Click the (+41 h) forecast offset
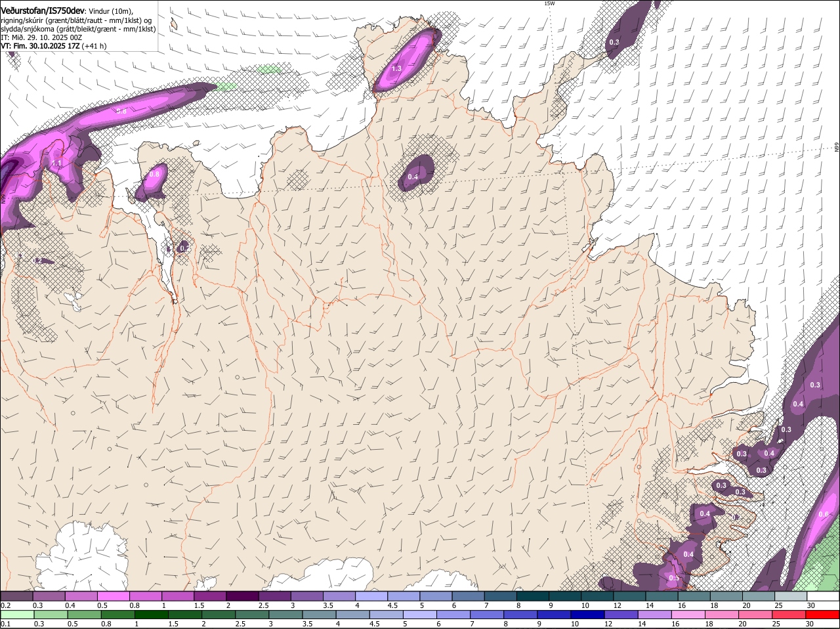 click(x=94, y=46)
